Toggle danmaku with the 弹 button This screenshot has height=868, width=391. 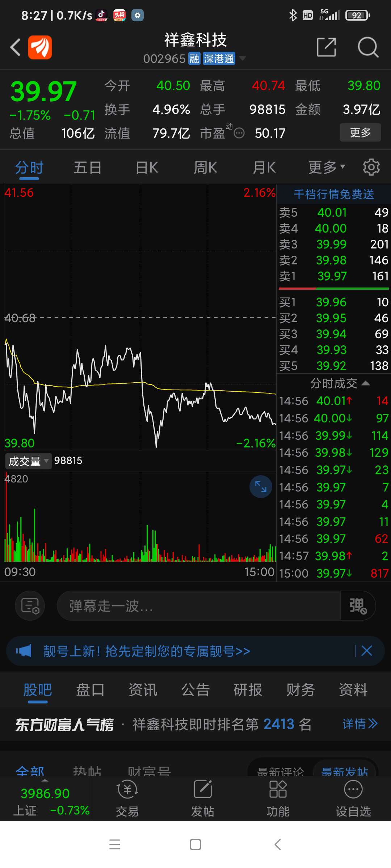pos(358,606)
